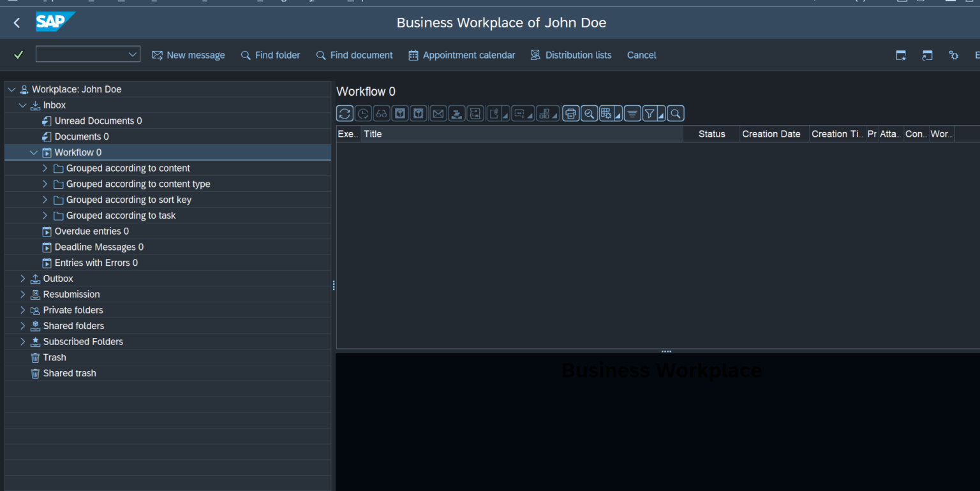Open the transaction command field dropdown
This screenshot has width=980, height=491.
(133, 54)
